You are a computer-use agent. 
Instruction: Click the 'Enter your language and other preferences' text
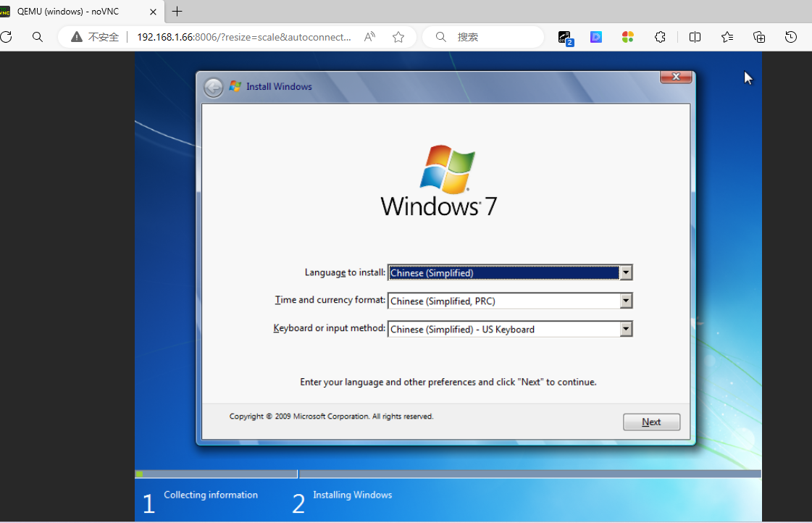tap(448, 382)
